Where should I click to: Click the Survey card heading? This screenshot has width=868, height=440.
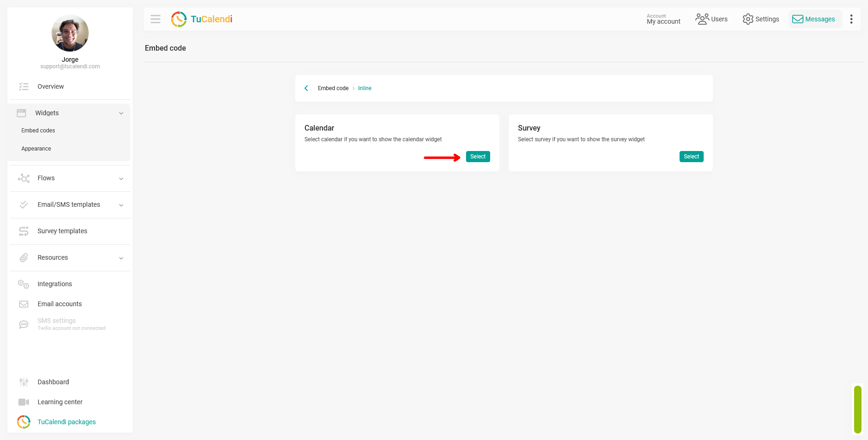click(529, 128)
